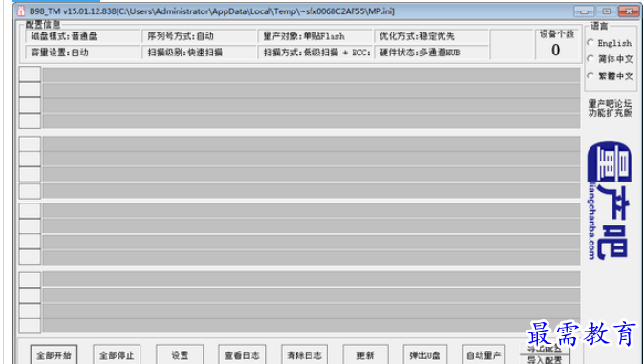Click the 自动量产 button
Viewport: 644px width, 364px height.
coord(483,355)
